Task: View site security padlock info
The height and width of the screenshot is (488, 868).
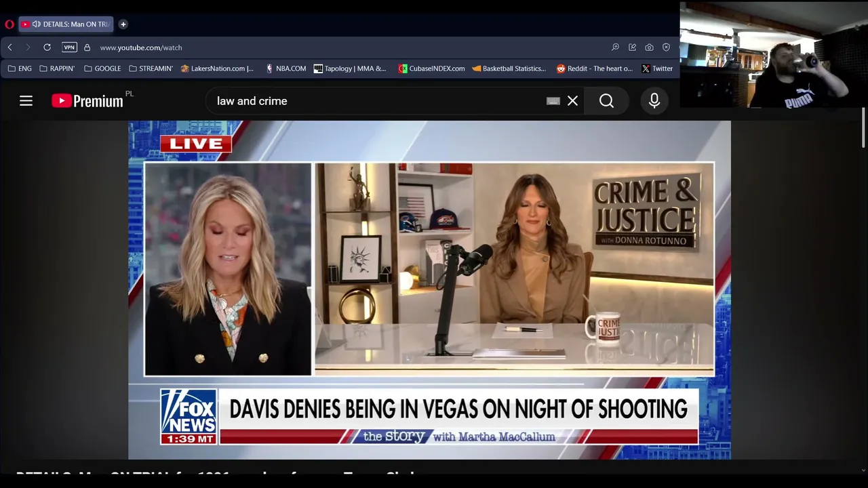Action: click(x=87, y=47)
